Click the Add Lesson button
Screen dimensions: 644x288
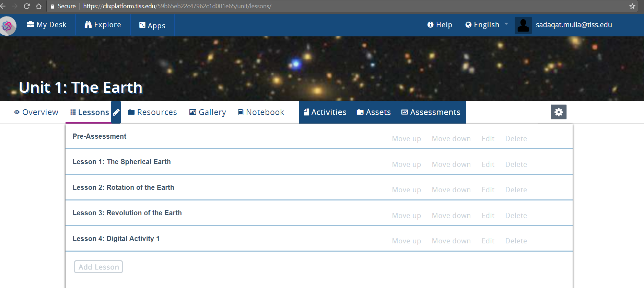click(98, 267)
